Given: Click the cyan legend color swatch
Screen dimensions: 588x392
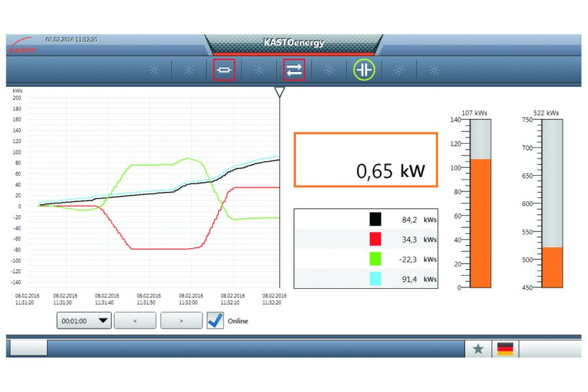Looking at the screenshot, I should (x=376, y=279).
